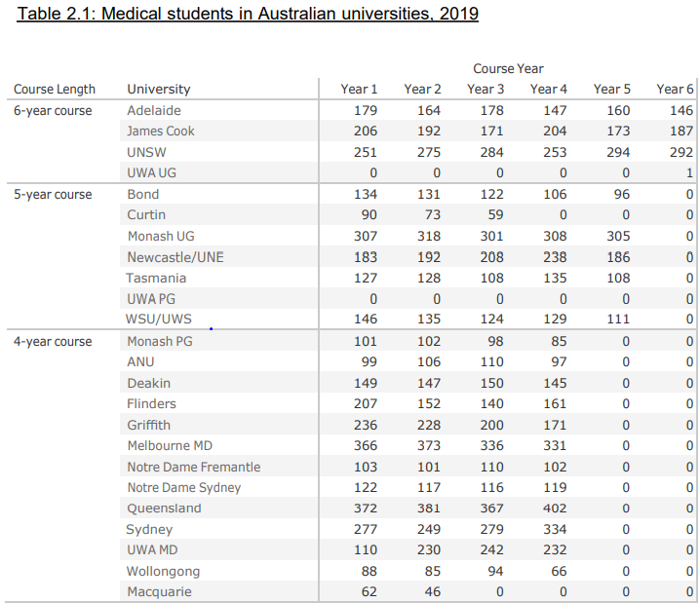Click UWA UG's Year 6 value 1

pos(689,173)
